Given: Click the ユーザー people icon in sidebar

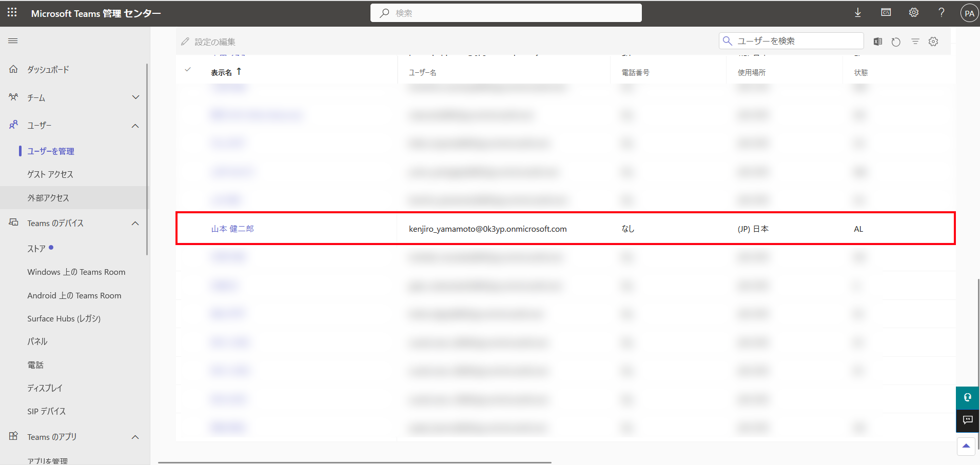Looking at the screenshot, I should (14, 125).
